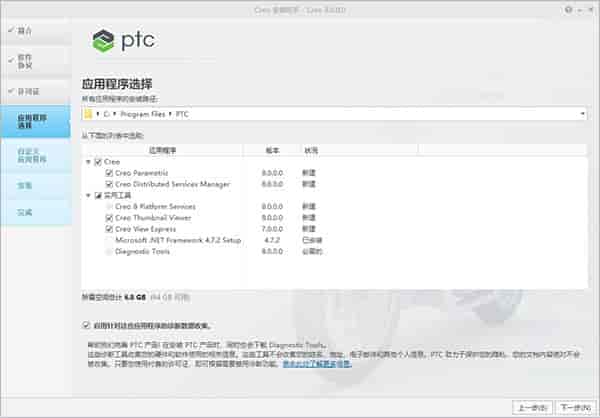Click the 上一步 back button
This screenshot has width=600, height=418.
click(532, 408)
